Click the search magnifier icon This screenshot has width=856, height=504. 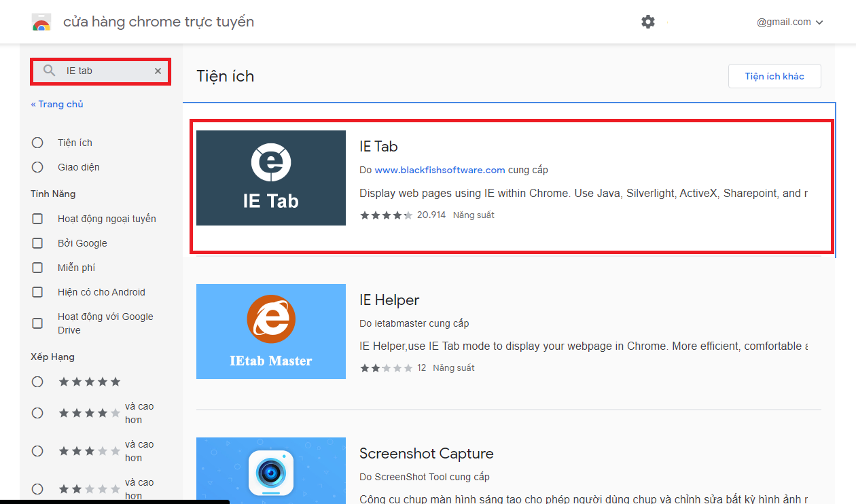coord(49,71)
